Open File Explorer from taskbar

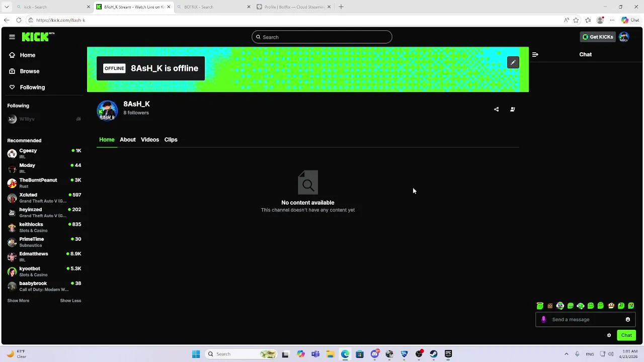point(330,354)
